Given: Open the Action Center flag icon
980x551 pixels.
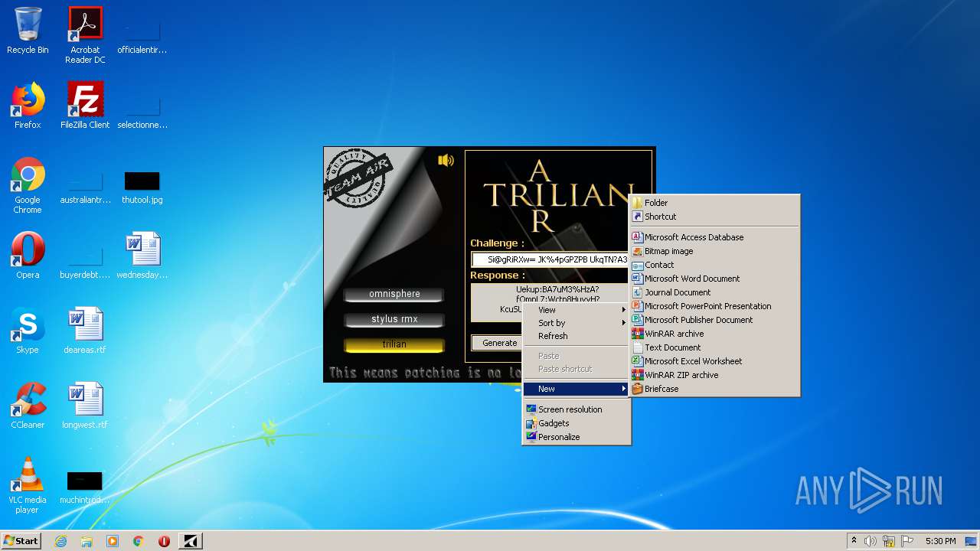Looking at the screenshot, I should tap(907, 541).
